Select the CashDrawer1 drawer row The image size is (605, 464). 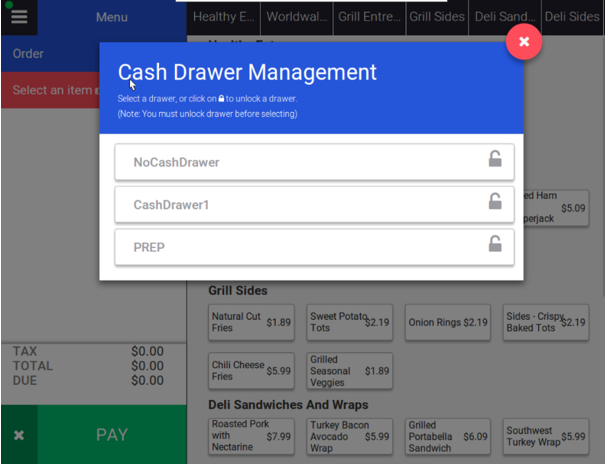pyautogui.click(x=314, y=204)
